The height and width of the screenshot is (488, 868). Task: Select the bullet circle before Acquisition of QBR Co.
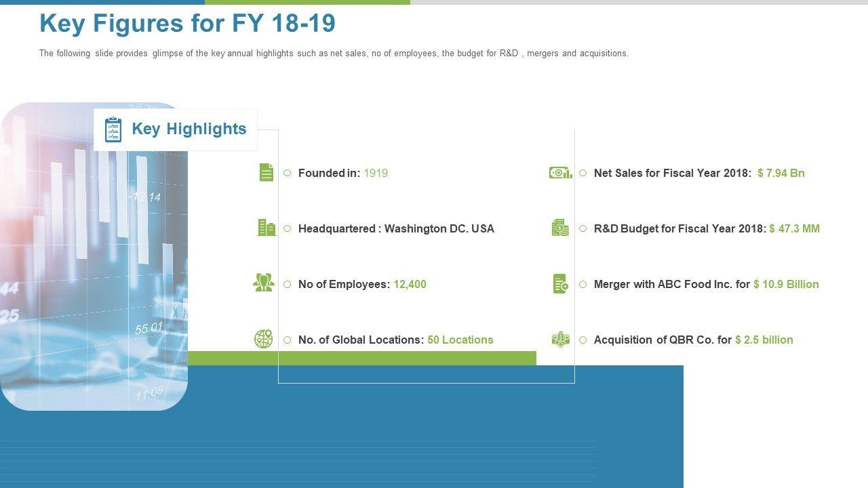583,340
